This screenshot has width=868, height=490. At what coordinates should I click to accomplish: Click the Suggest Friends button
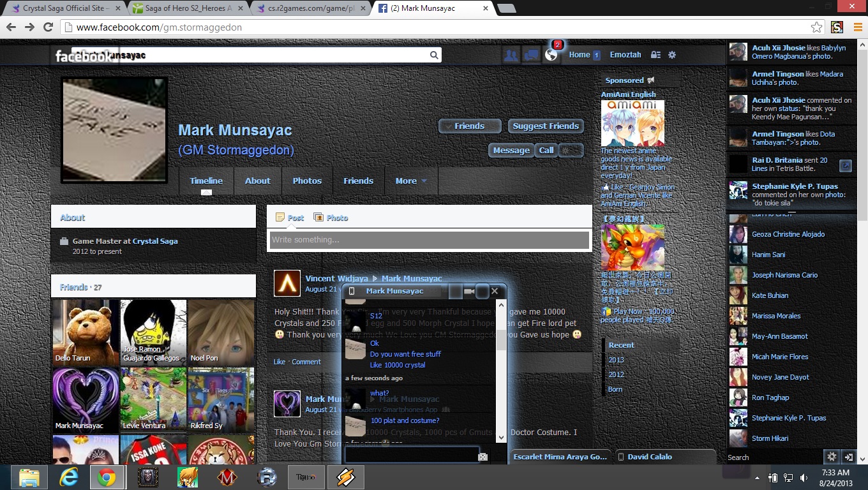(546, 126)
